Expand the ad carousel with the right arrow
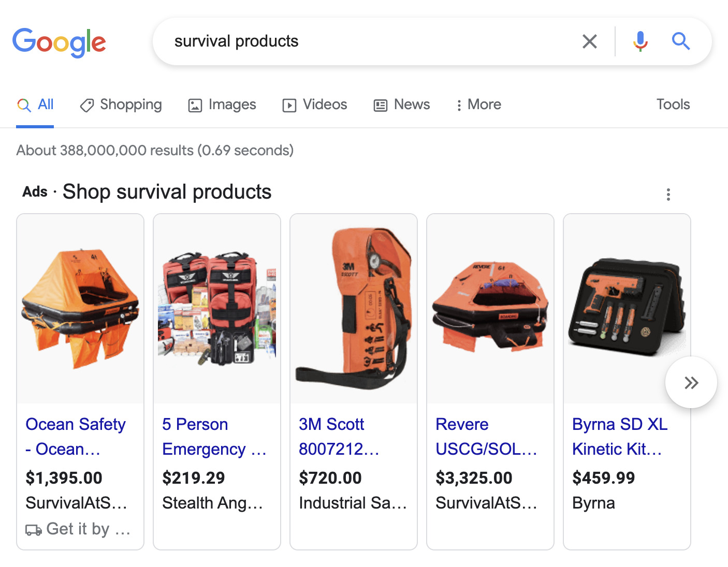728x567 pixels. point(691,382)
